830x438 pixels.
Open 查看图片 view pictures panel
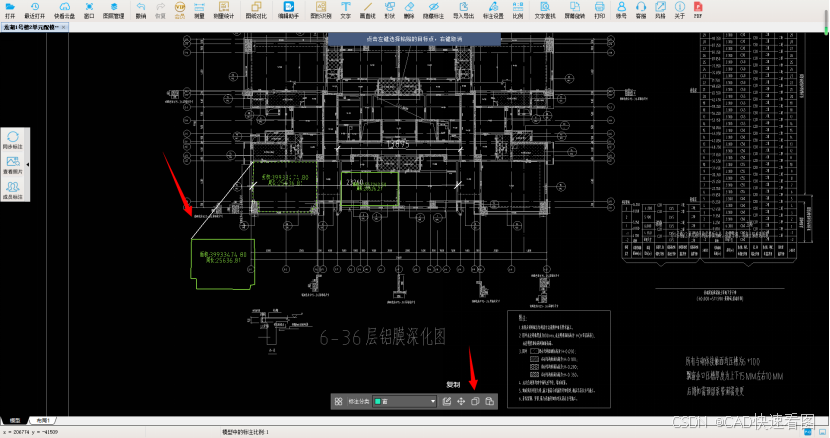13,165
